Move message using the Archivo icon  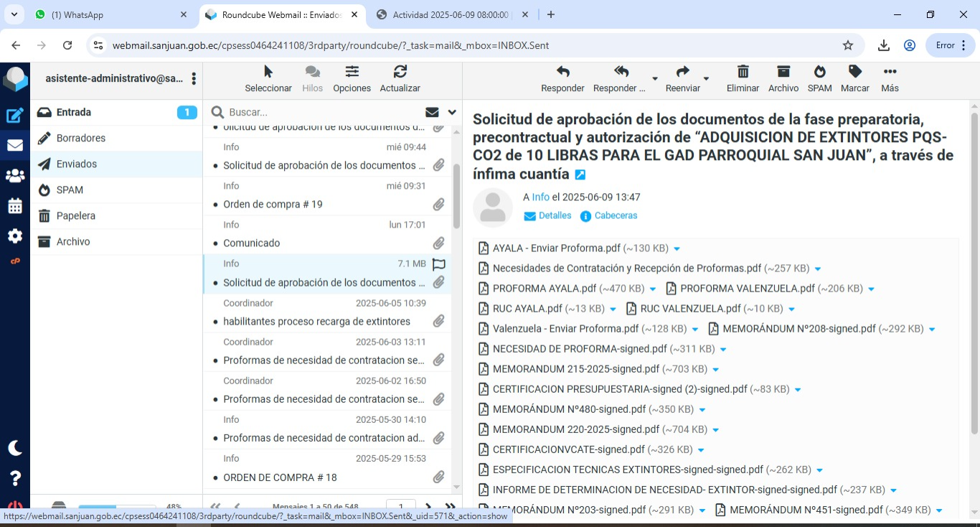click(x=783, y=73)
